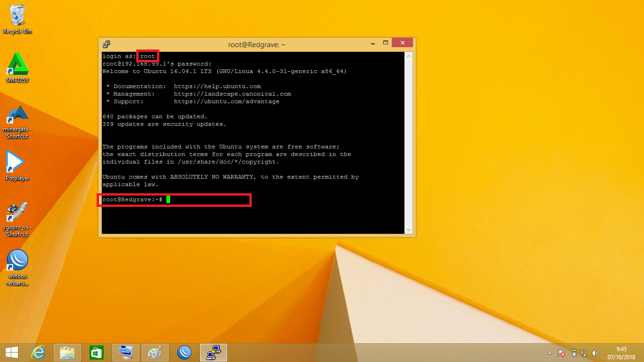Image resolution: width=644 pixels, height=362 pixels.
Task: Open the network status tray icon
Action: coord(584,352)
